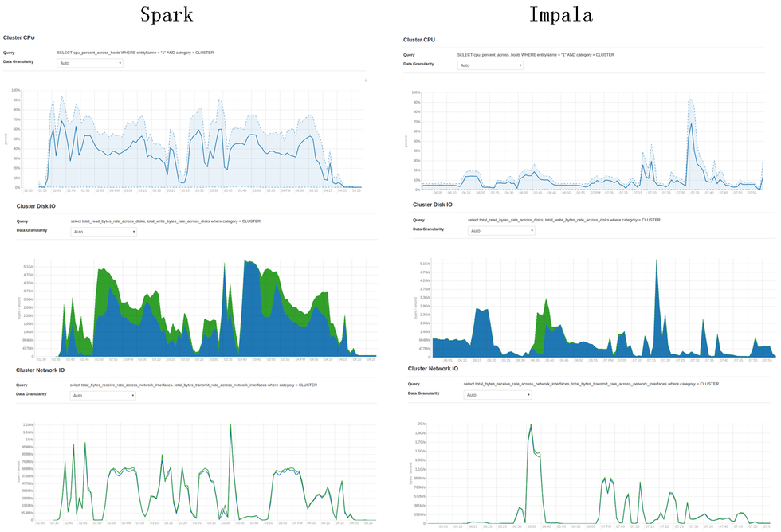Image resolution: width=781 pixels, height=532 pixels.
Task: Select Cluster CPU heading under Impala
Action: pos(419,40)
